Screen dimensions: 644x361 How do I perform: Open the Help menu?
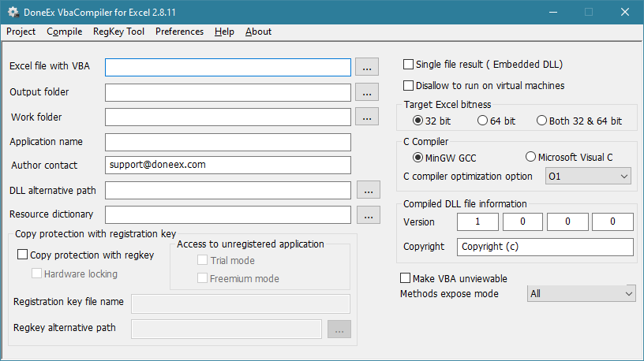click(224, 32)
